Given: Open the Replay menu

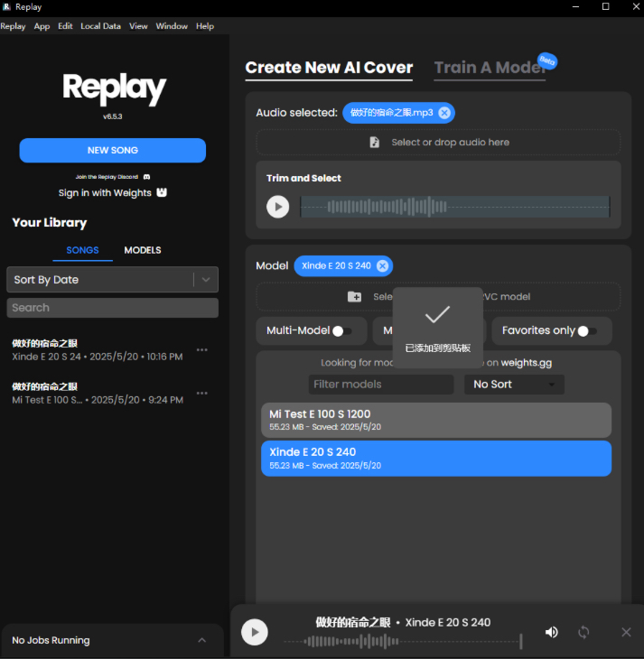Looking at the screenshot, I should click(13, 26).
